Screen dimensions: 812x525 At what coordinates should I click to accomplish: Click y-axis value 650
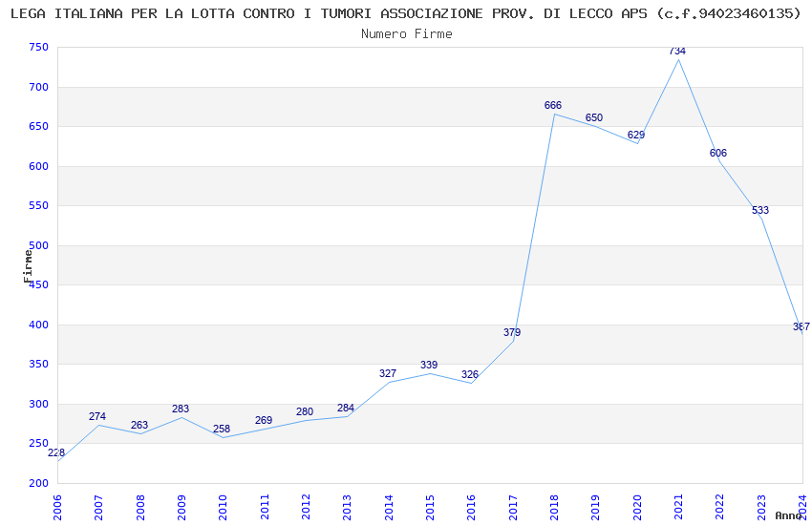[x=38, y=126]
